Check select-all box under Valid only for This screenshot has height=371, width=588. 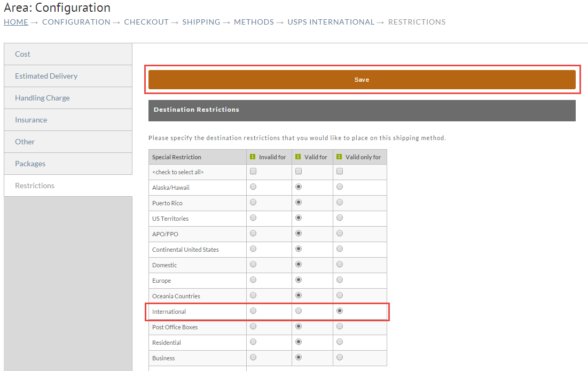(340, 171)
